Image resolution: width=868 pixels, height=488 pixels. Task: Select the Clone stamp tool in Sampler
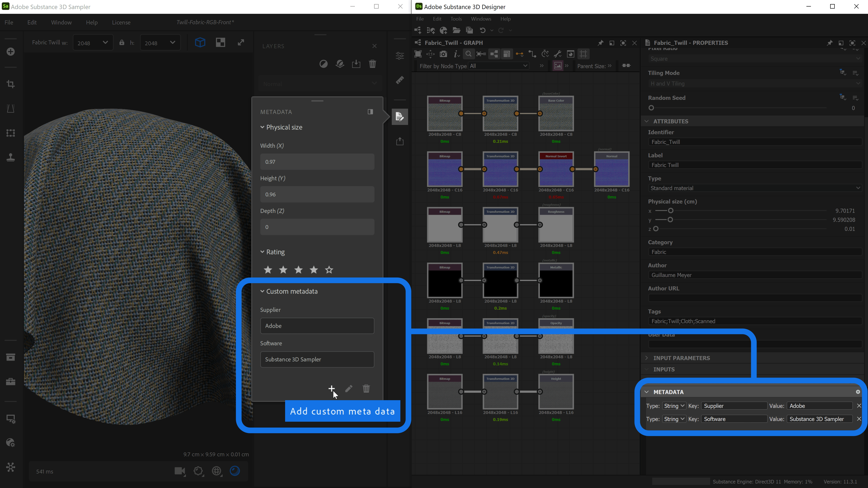(10, 157)
